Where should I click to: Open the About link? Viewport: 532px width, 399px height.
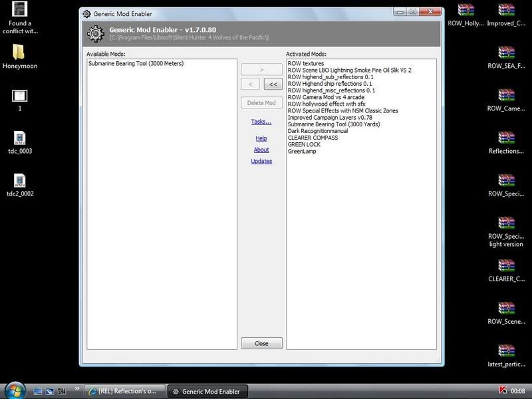coord(261,150)
